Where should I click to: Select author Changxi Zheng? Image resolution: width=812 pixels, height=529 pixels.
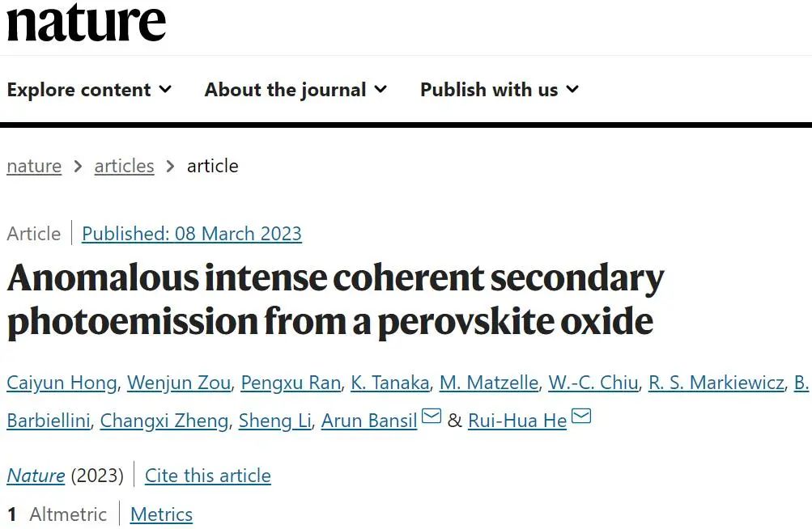click(x=164, y=421)
